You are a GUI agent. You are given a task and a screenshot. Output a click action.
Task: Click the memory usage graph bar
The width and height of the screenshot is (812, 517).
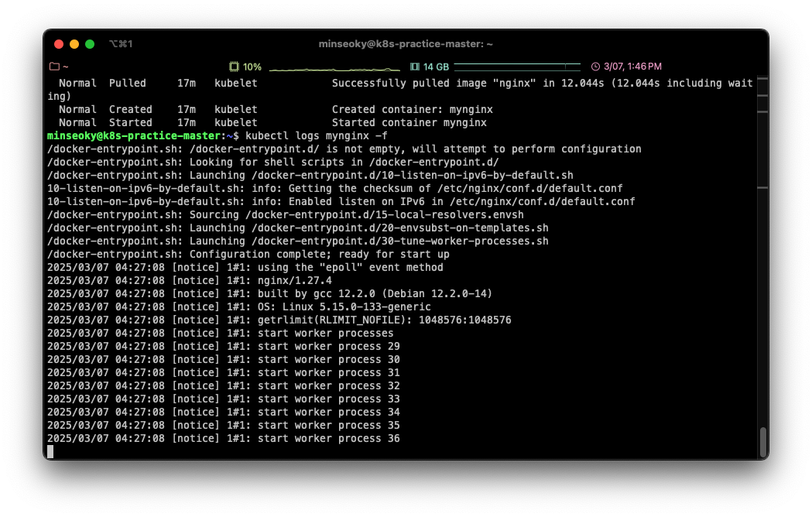click(517, 67)
